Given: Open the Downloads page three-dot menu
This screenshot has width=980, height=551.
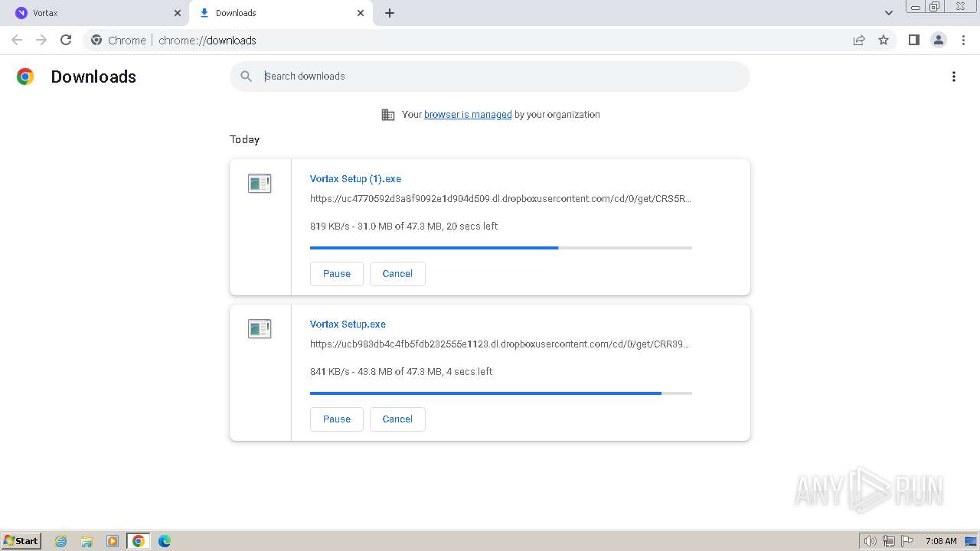Looking at the screenshot, I should click(954, 77).
